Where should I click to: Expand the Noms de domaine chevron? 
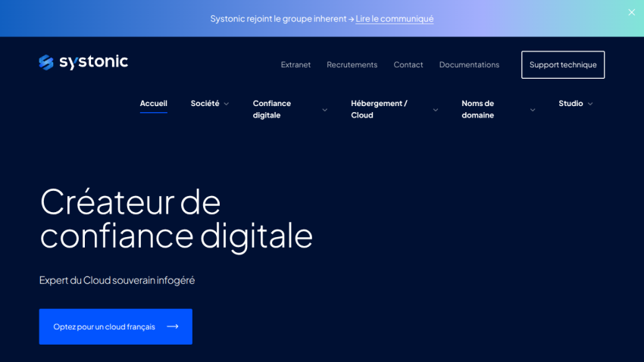[533, 110]
